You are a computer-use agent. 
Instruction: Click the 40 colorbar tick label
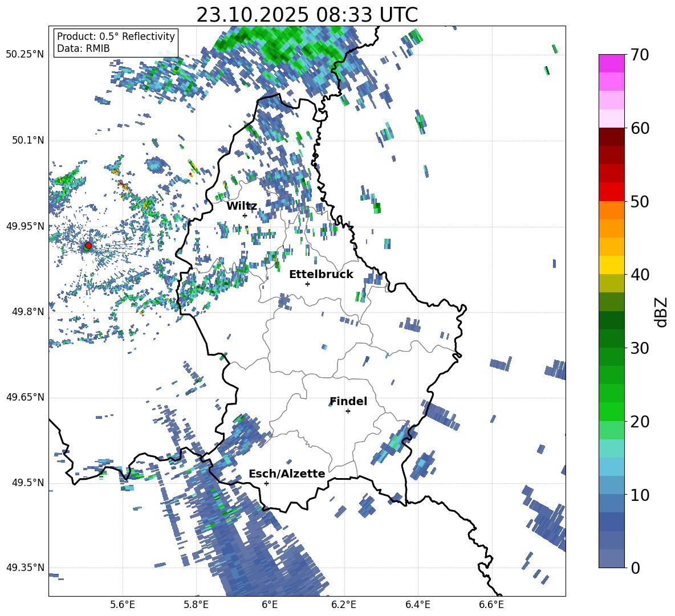click(x=640, y=275)
